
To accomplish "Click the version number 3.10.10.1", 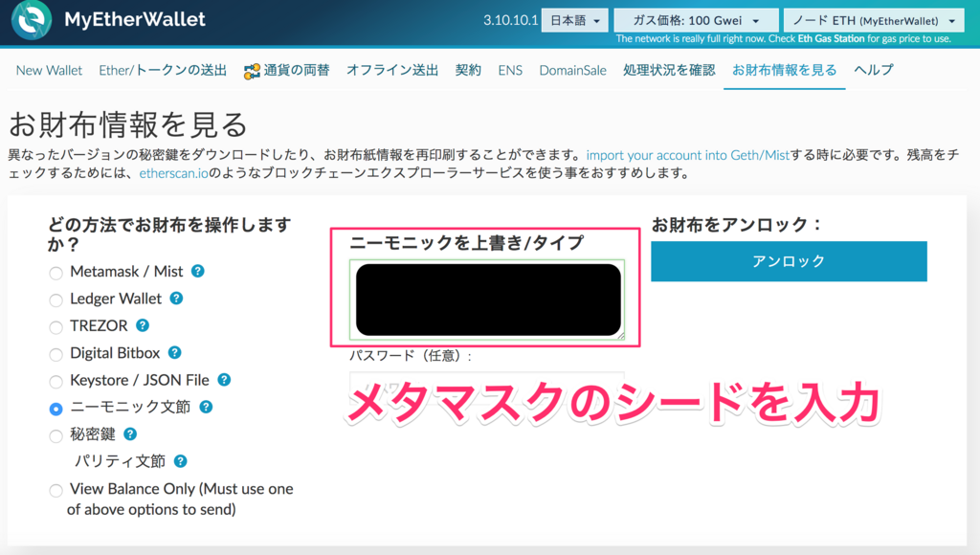I will pos(510,21).
